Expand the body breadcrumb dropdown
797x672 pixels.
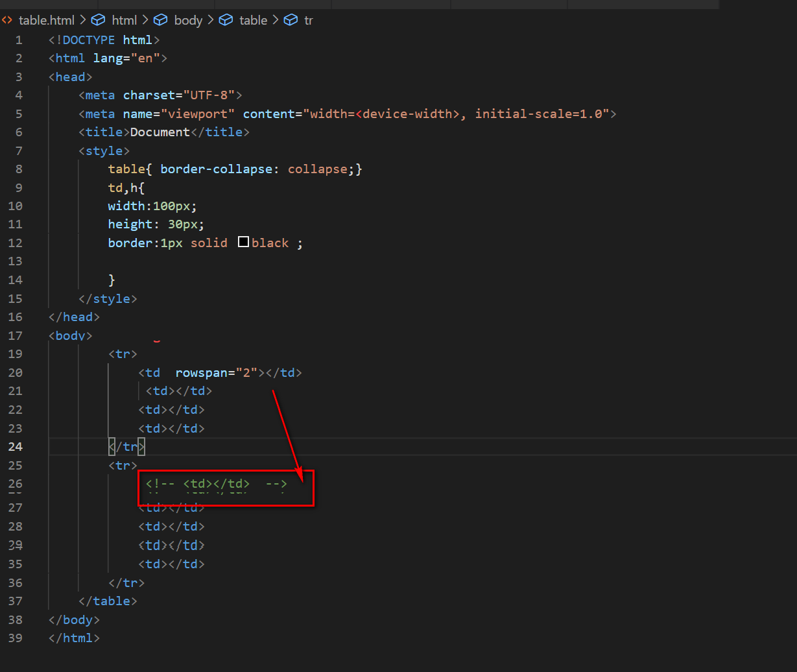(188, 20)
